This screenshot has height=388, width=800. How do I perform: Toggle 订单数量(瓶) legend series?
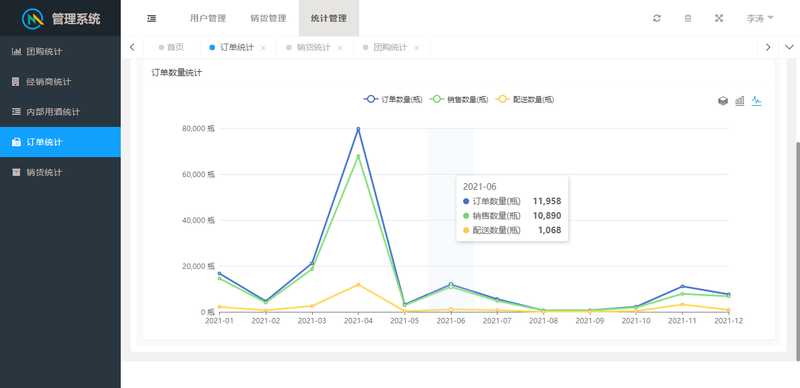click(x=393, y=100)
